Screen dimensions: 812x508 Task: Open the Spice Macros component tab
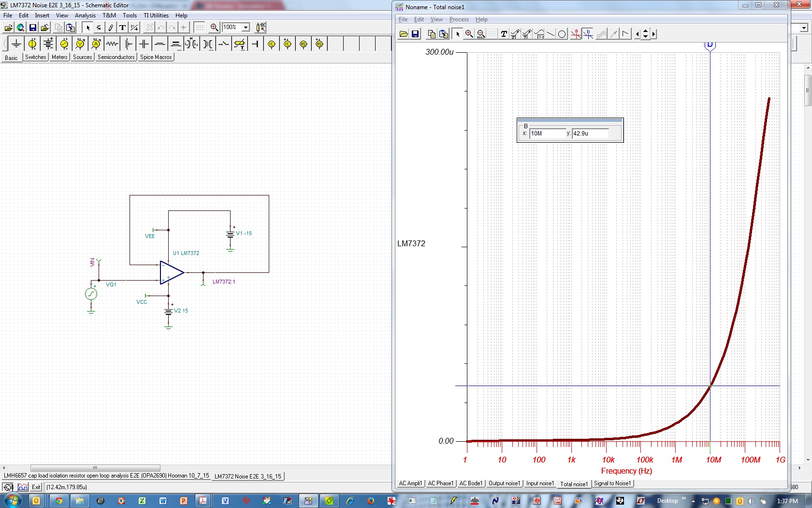pyautogui.click(x=156, y=57)
